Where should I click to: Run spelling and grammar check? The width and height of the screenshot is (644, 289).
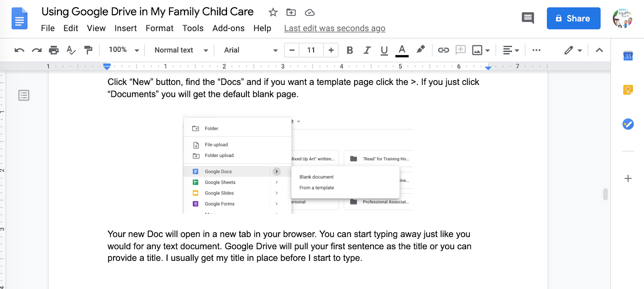[x=71, y=50]
